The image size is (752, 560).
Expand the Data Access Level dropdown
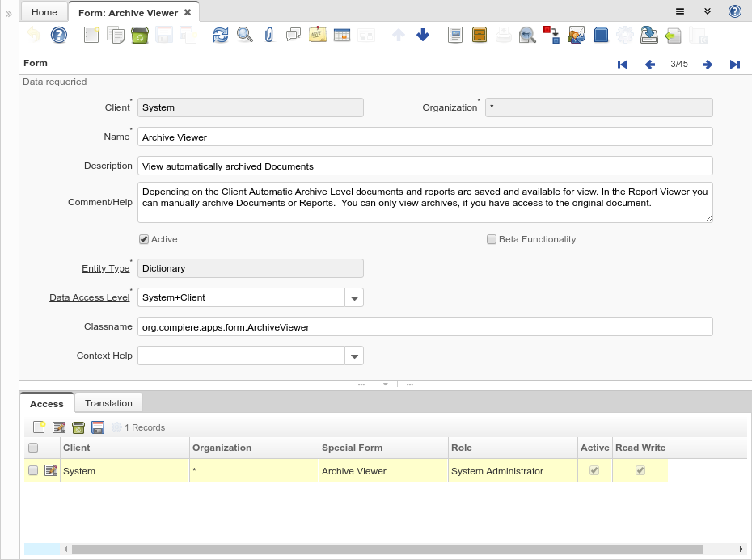click(x=354, y=298)
